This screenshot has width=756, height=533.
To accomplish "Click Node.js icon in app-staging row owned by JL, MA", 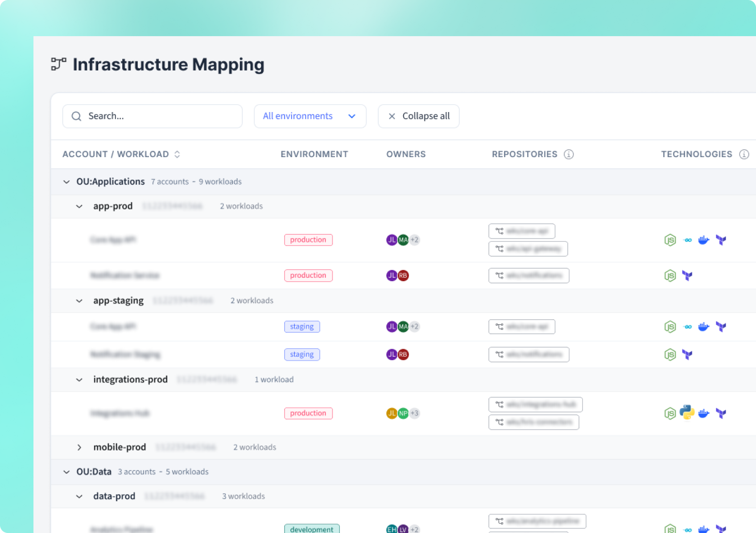I will [670, 327].
